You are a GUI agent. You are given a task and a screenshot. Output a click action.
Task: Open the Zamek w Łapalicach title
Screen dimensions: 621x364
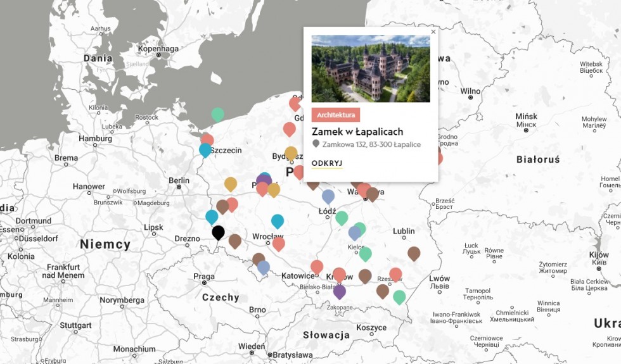tap(357, 132)
